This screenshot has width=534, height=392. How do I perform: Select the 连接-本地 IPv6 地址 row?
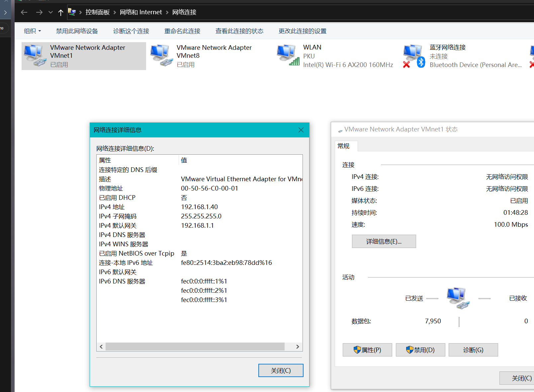(200, 263)
